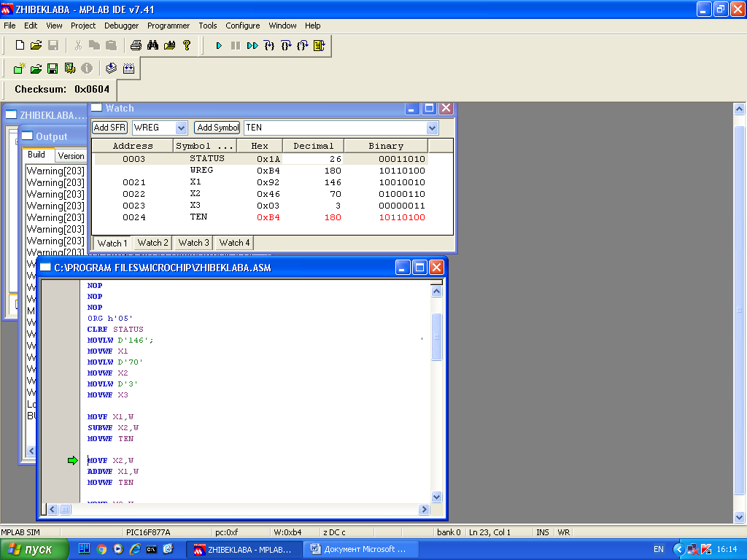Click the Step Into icon
Screen dimensions: 747x560
pyautogui.click(x=269, y=46)
